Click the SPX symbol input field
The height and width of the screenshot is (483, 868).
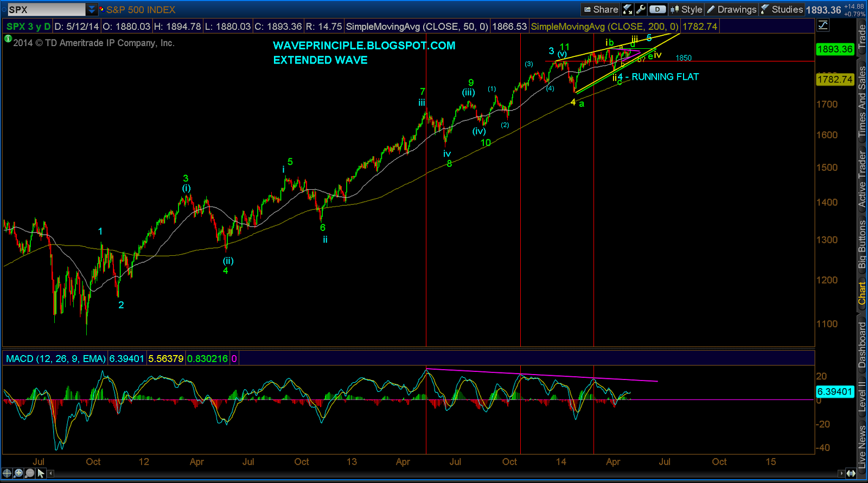(x=46, y=9)
